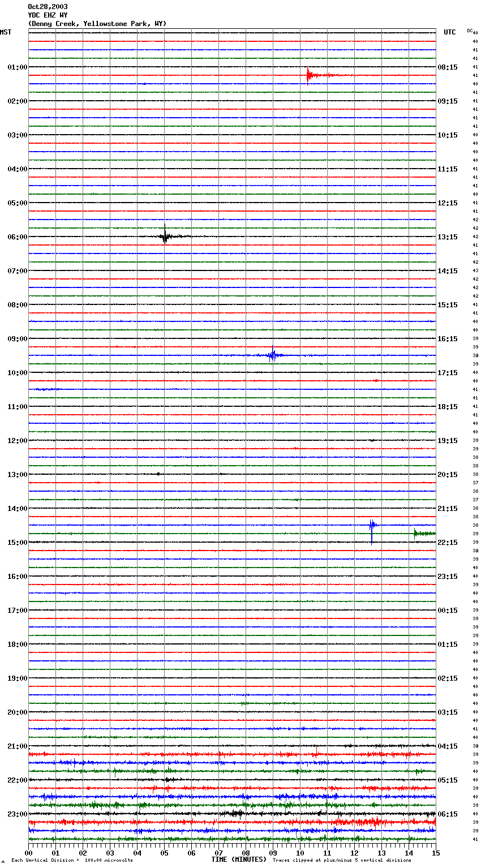The image size is (481, 868).
Task: Click the 04:15 UTC time label
Action: (448, 746)
